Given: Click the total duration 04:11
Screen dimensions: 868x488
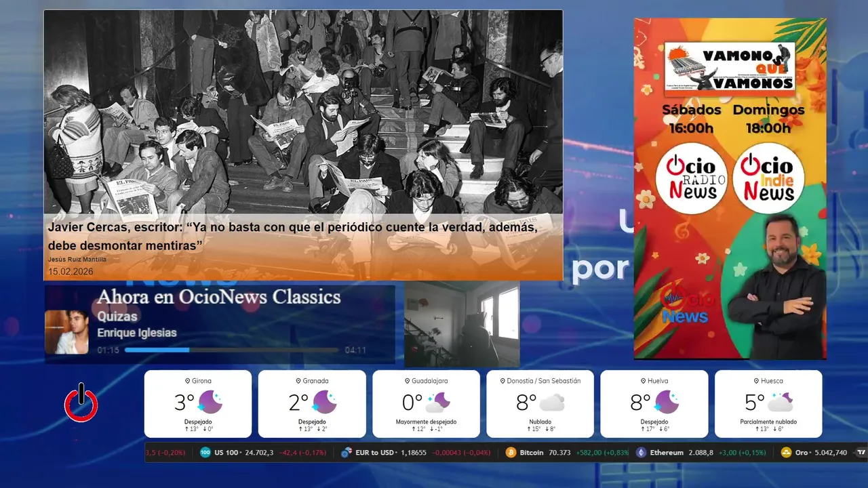Looking at the screenshot, I should [x=355, y=350].
